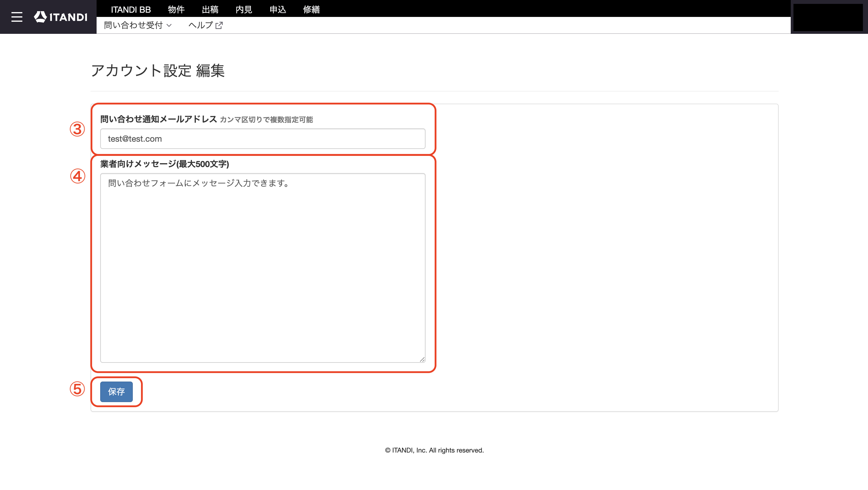Open the ITANDI BB tab

(x=131, y=9)
